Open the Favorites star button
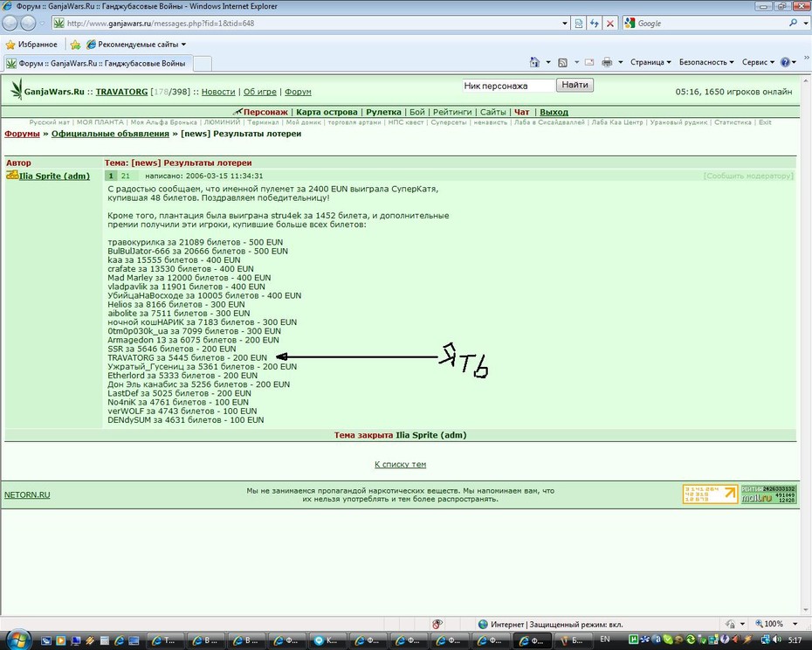Screen dimensions: 812x650 31,45
